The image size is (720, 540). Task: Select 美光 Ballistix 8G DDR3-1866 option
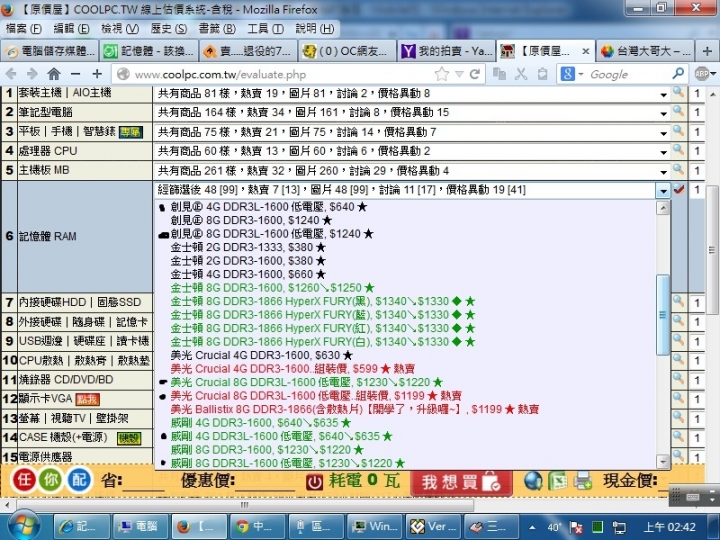[x=354, y=409]
